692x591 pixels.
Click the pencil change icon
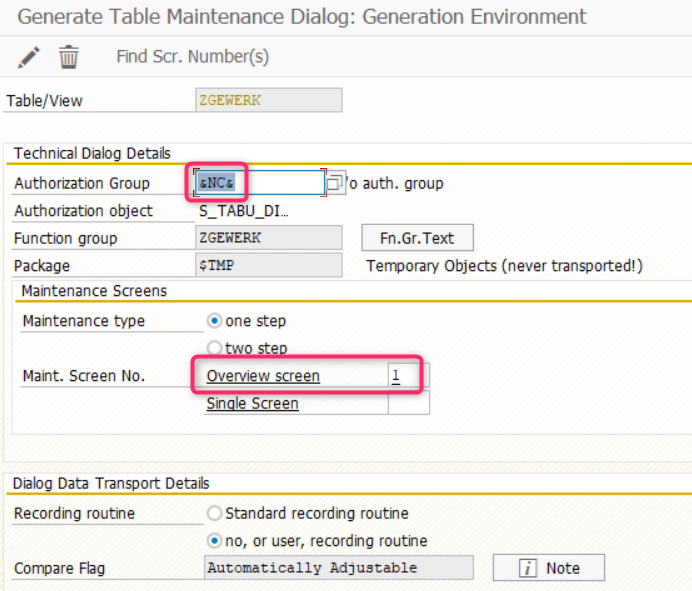[29, 57]
